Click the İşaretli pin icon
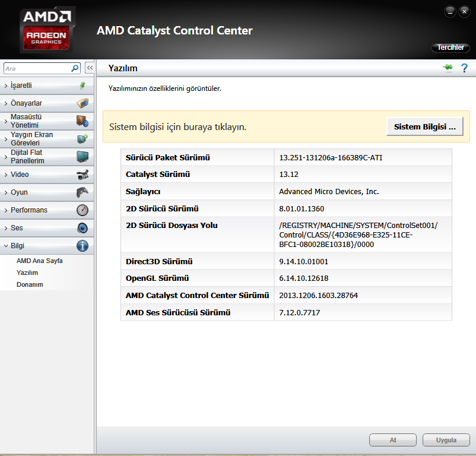 (x=82, y=85)
